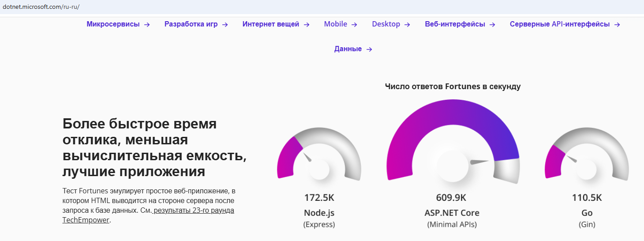644x241 pixels.
Task: Click the arrow after Интернет вещей
Action: 307,25
